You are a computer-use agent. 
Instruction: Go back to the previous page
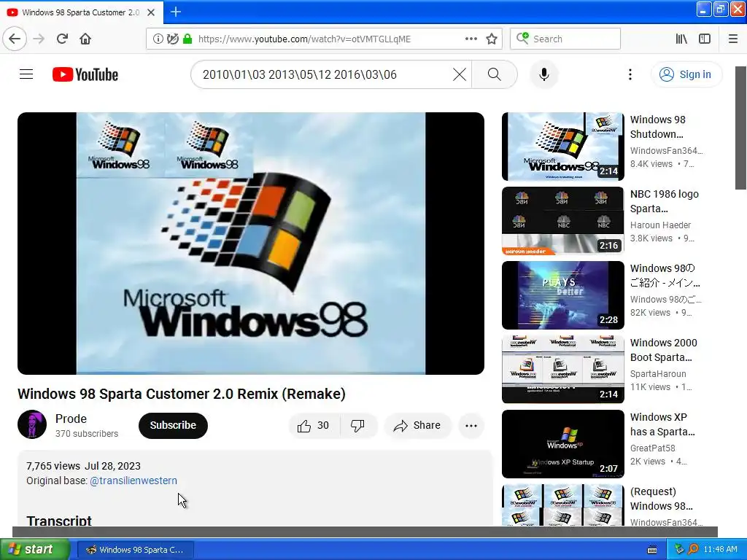[x=15, y=39]
